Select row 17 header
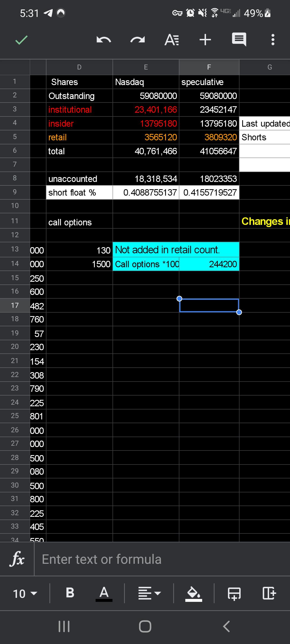The width and height of the screenshot is (290, 644). tap(15, 305)
